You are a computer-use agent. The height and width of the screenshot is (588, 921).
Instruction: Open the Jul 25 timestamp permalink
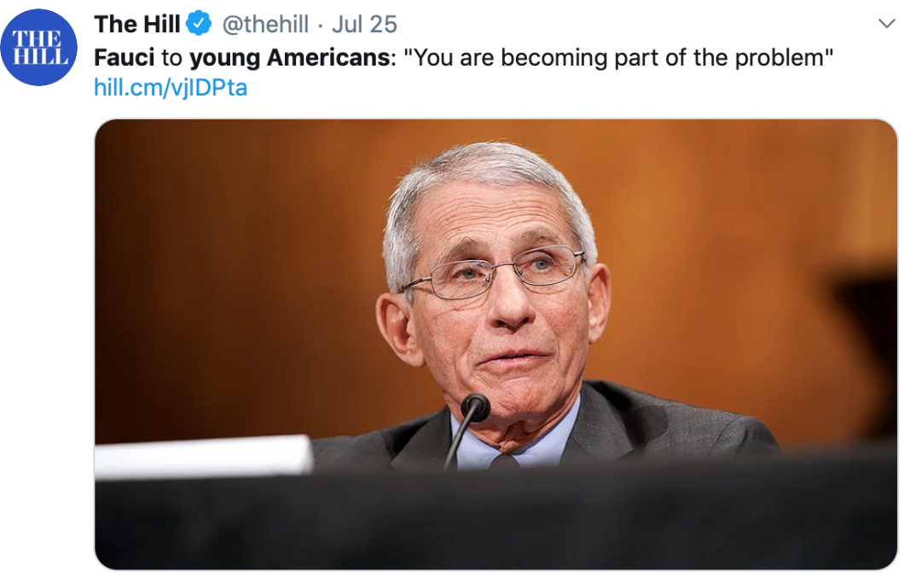point(364,24)
